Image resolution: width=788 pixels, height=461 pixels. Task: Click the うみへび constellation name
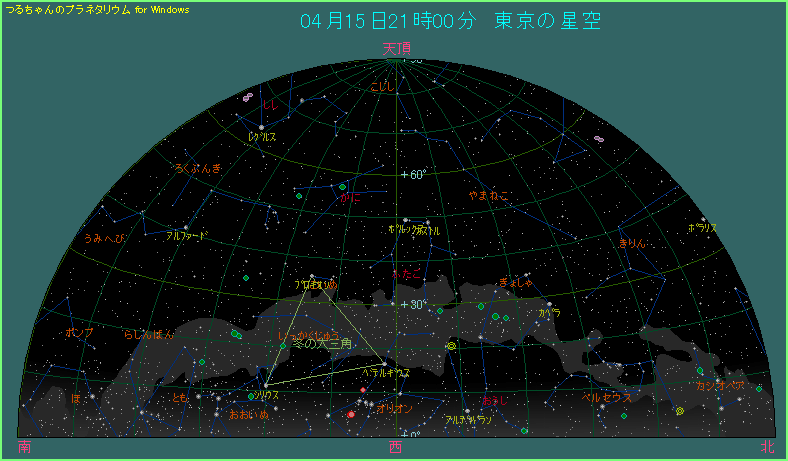[x=105, y=239]
